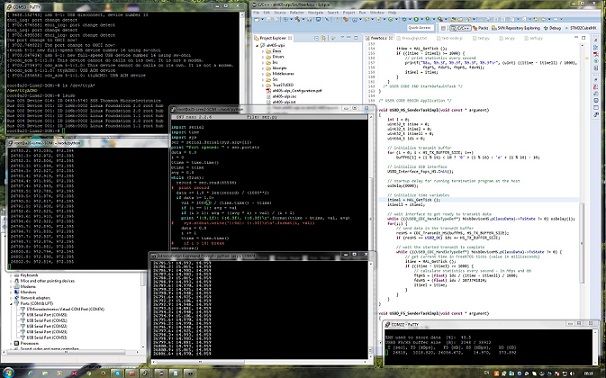Minimize the Eclipse editor area
The width and height of the screenshot is (606, 378).
pos(576,38)
